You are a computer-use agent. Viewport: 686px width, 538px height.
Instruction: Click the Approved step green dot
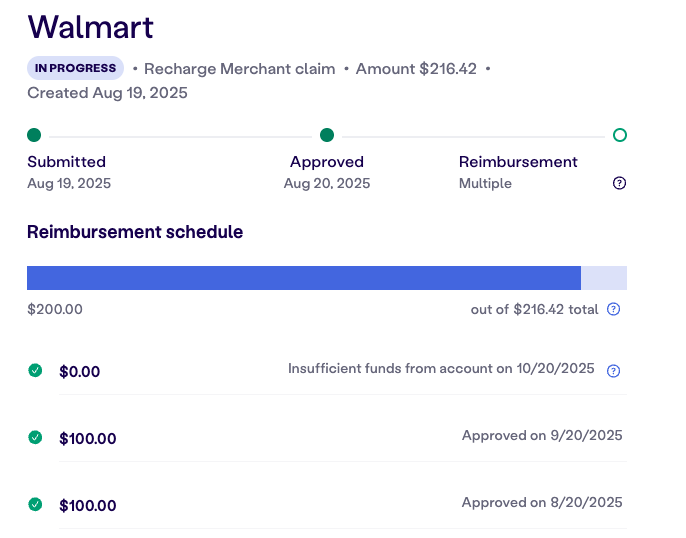pos(327,135)
